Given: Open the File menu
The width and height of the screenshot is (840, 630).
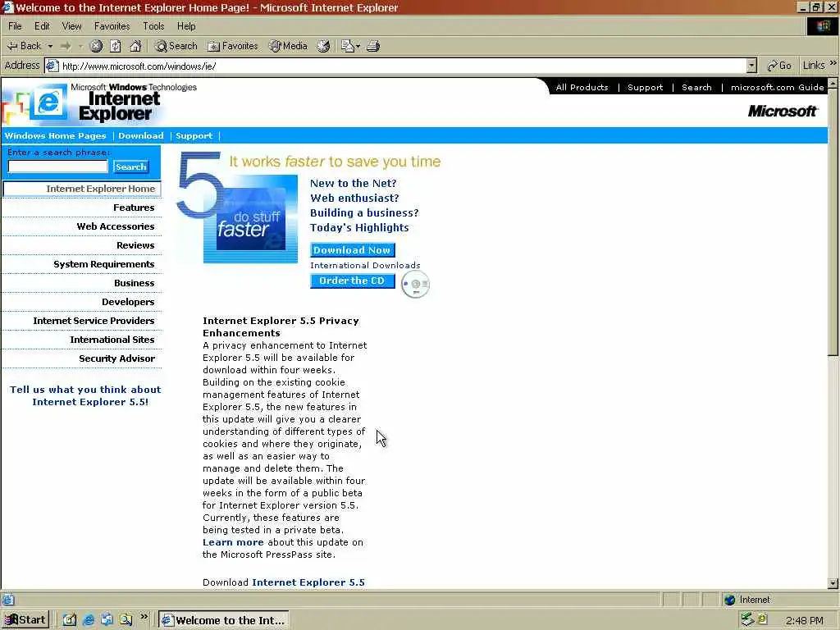Looking at the screenshot, I should point(15,25).
